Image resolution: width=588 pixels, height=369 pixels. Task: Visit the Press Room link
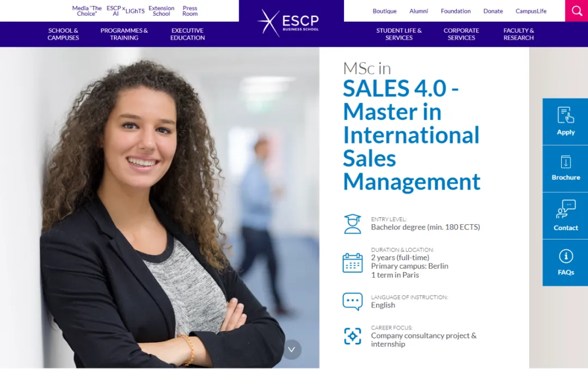point(190,11)
